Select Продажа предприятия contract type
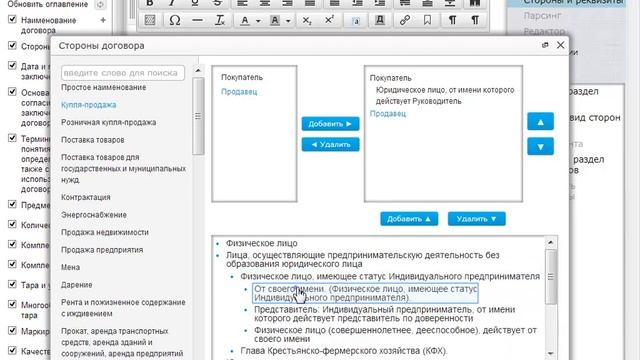640x360 pixels. [102, 250]
